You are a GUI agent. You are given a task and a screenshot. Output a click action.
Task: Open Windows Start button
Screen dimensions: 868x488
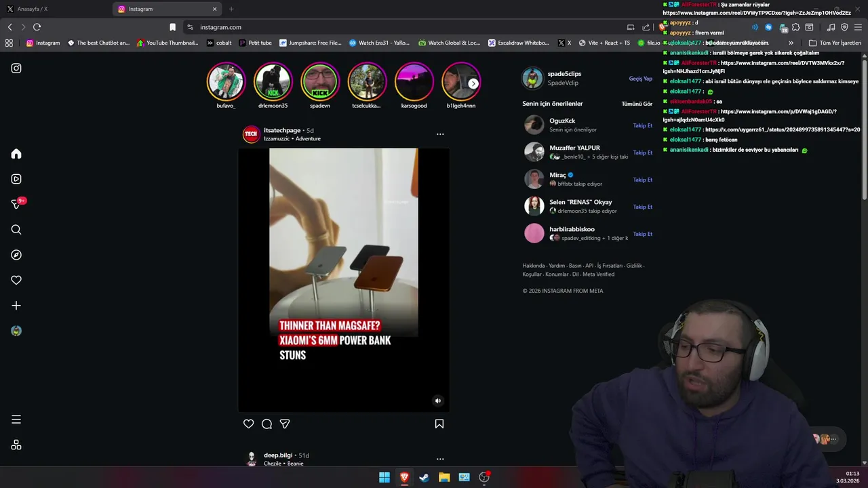(x=384, y=477)
